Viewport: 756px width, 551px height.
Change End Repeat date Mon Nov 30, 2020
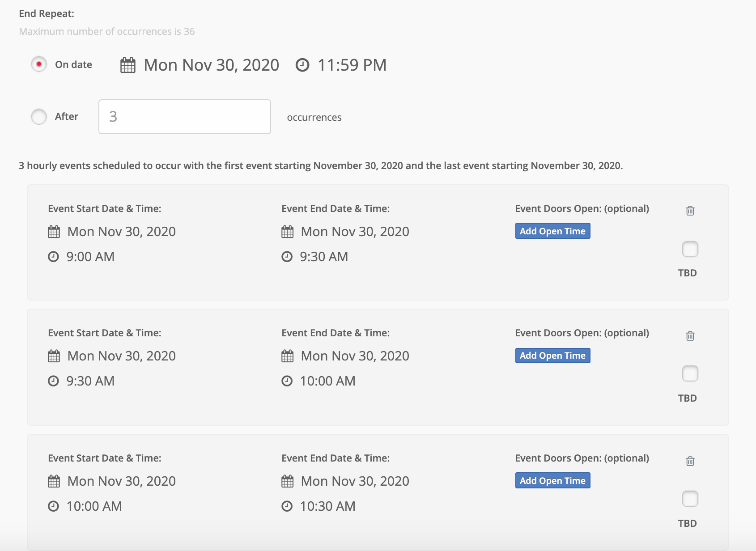pyautogui.click(x=212, y=65)
